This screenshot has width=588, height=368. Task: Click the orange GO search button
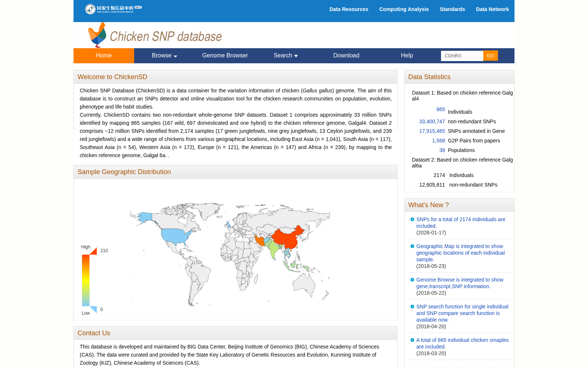491,56
